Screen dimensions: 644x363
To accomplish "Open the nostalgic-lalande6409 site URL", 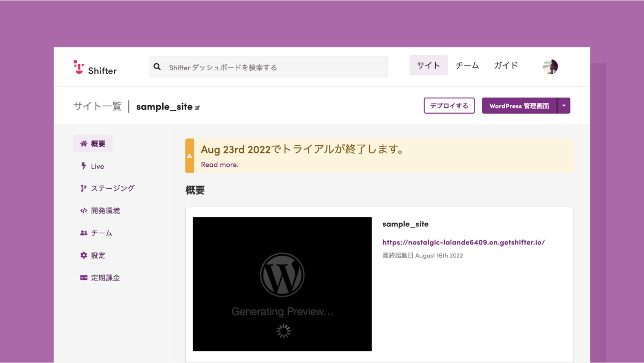I will click(x=463, y=242).
